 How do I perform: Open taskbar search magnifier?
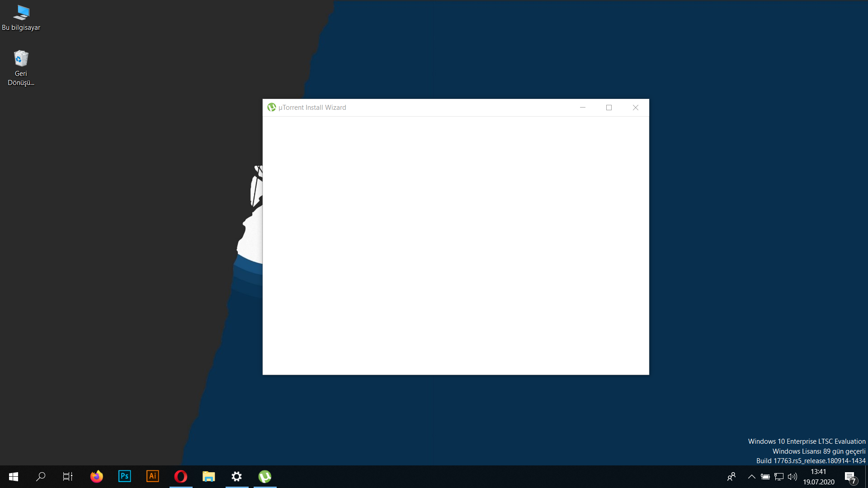[41, 477]
